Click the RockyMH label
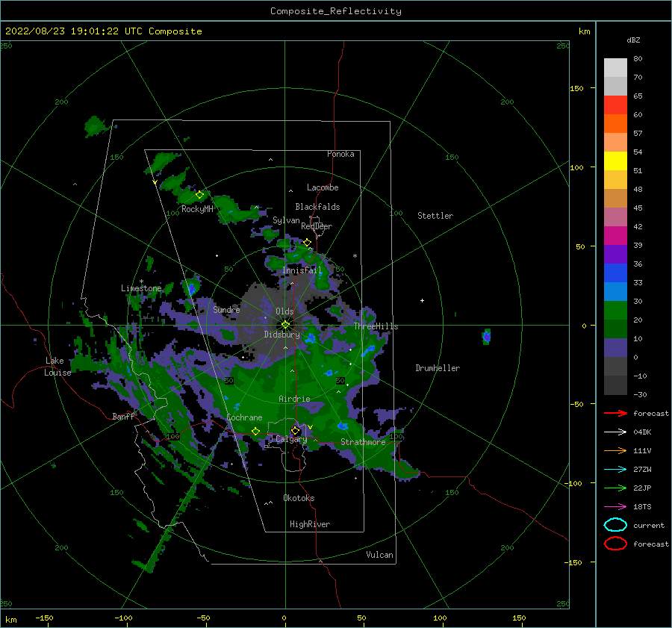The image size is (672, 628). point(197,209)
